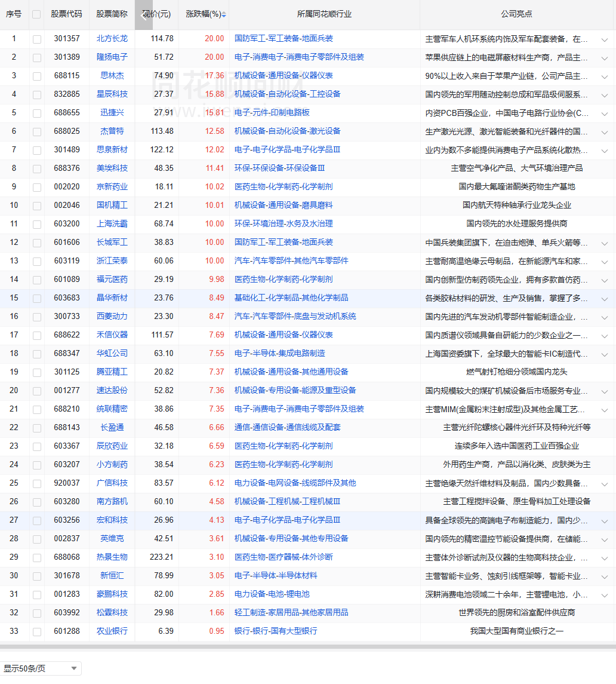Check the box for 星辰科技 row
The image size is (616, 684).
click(37, 94)
